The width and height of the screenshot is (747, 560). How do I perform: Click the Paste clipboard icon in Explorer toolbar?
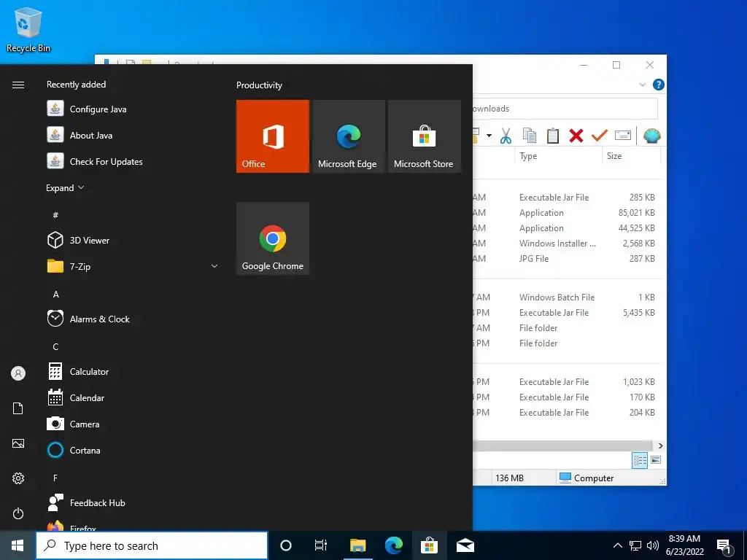click(553, 136)
